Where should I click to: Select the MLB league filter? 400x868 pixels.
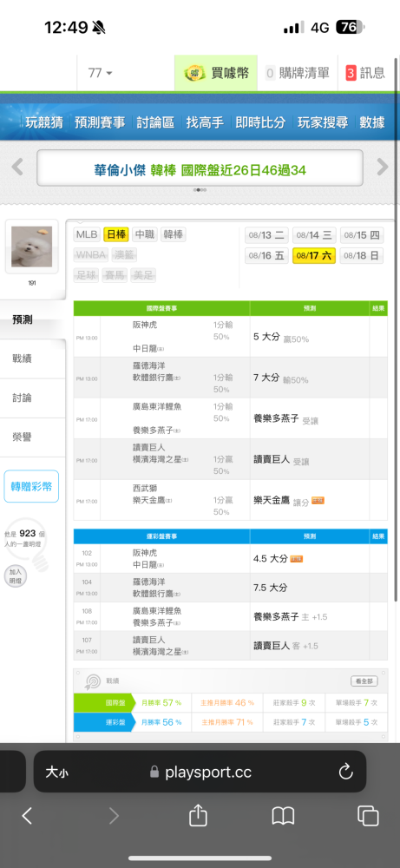[87, 234]
